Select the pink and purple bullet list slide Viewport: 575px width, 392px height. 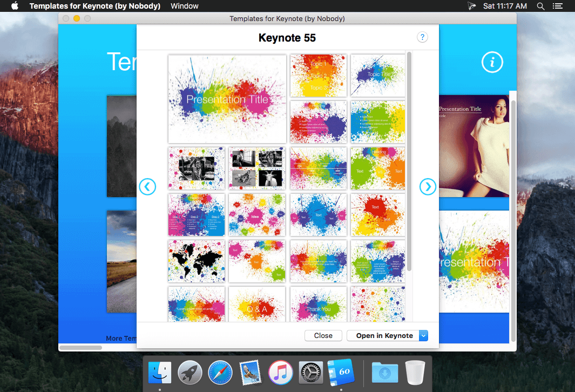click(x=319, y=121)
